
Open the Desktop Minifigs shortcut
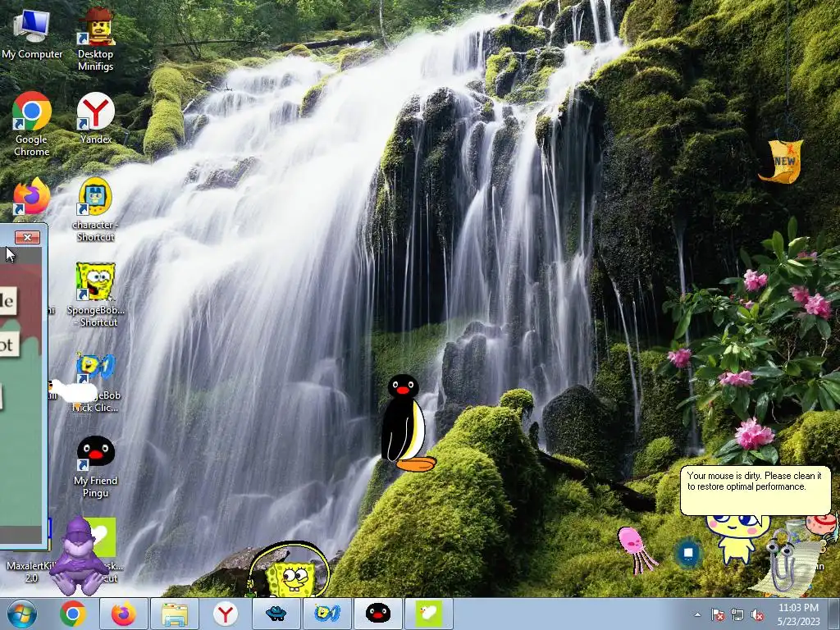pyautogui.click(x=95, y=39)
